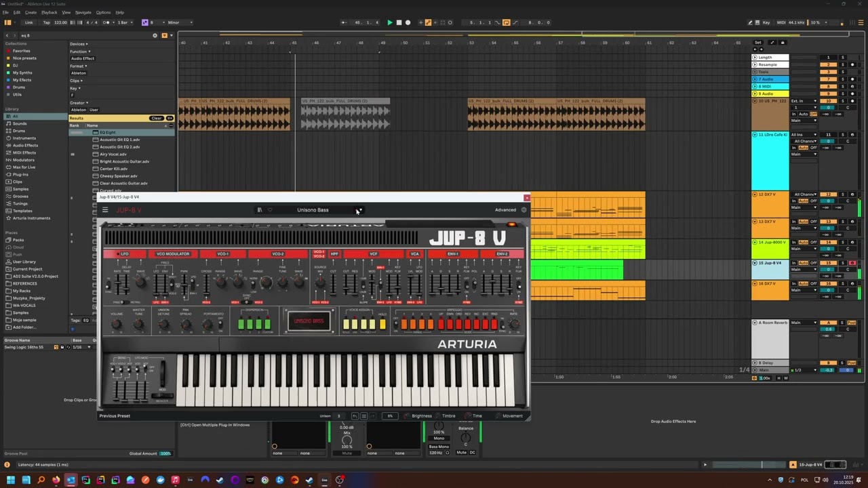868x488 pixels.
Task: Unfold the 10 US_PH_122 track
Action: (x=755, y=101)
